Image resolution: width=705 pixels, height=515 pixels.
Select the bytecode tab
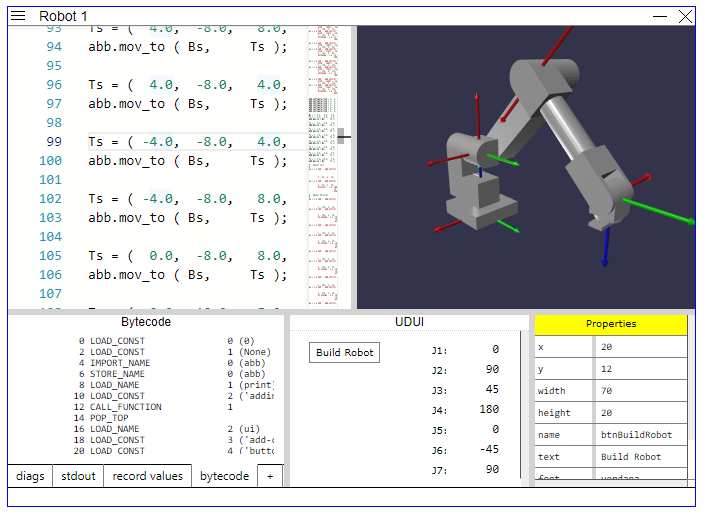coord(224,476)
